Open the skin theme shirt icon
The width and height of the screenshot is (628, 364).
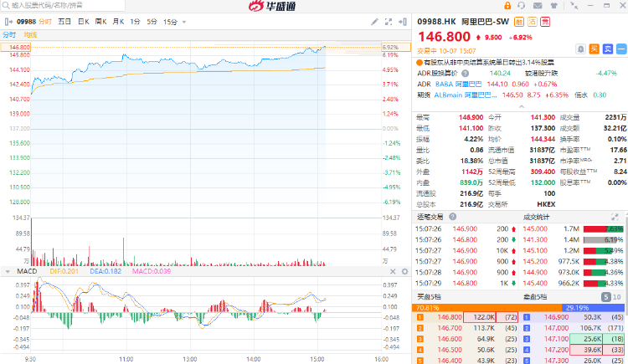554,6
